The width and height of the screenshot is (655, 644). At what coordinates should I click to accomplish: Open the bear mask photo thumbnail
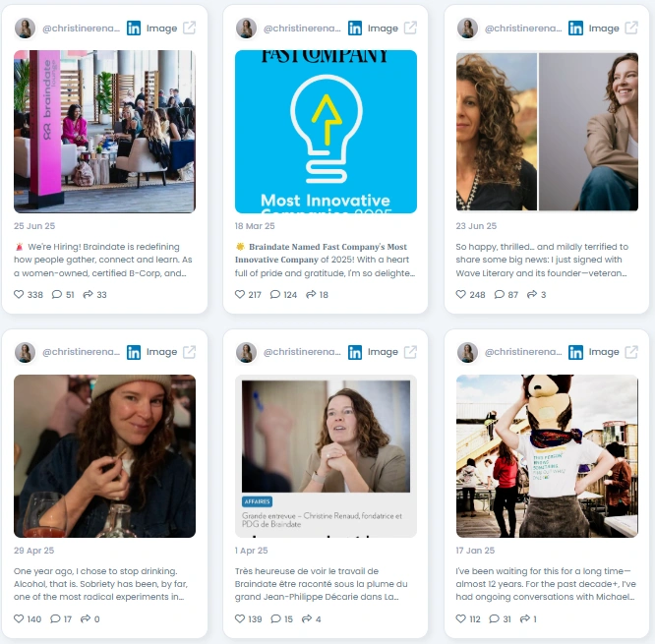(547, 456)
